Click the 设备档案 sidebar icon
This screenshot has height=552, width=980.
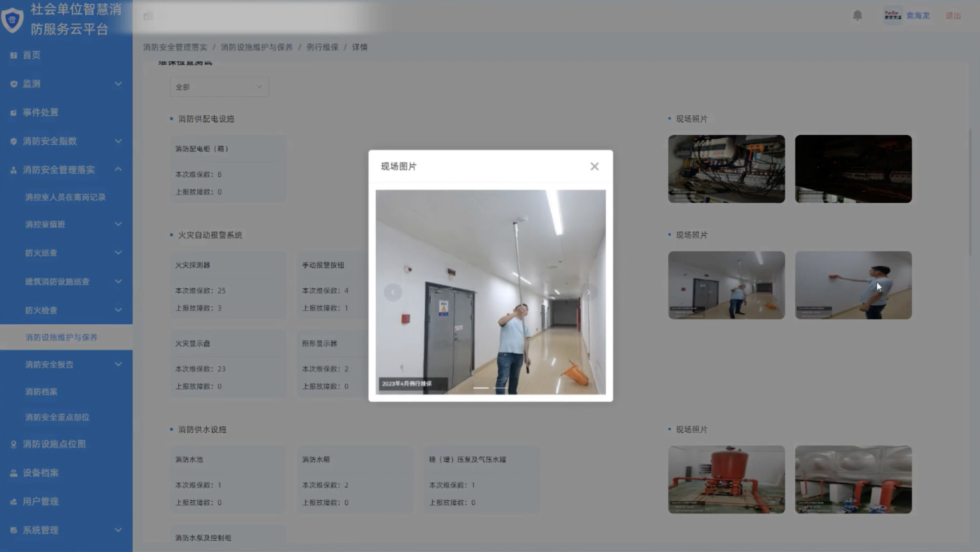click(x=13, y=473)
